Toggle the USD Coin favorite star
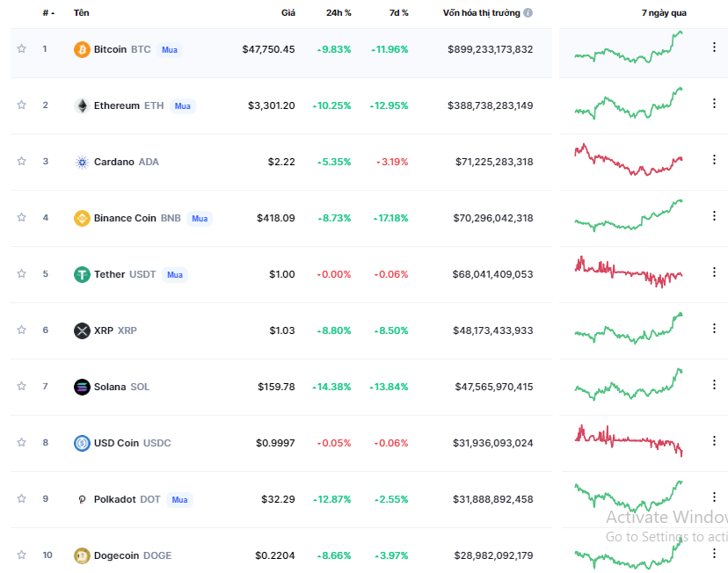 point(21,442)
